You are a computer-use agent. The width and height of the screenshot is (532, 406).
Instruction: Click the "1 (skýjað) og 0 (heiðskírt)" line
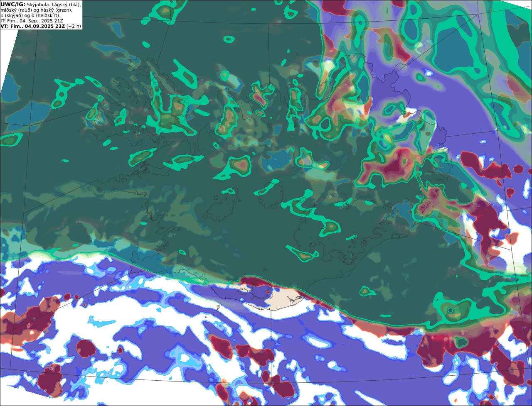30,15
